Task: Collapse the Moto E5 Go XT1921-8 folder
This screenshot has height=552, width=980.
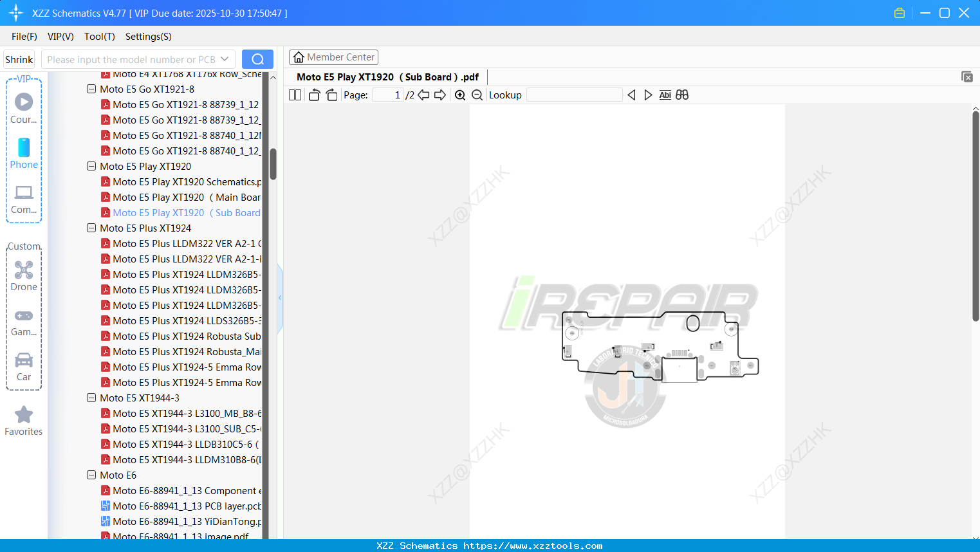Action: point(91,89)
